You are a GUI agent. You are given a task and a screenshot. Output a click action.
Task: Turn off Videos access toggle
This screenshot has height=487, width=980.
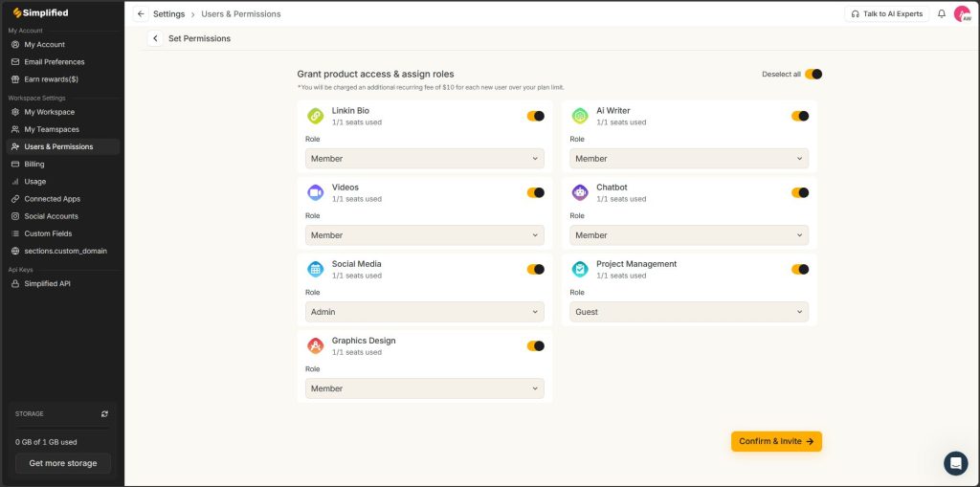(x=536, y=192)
